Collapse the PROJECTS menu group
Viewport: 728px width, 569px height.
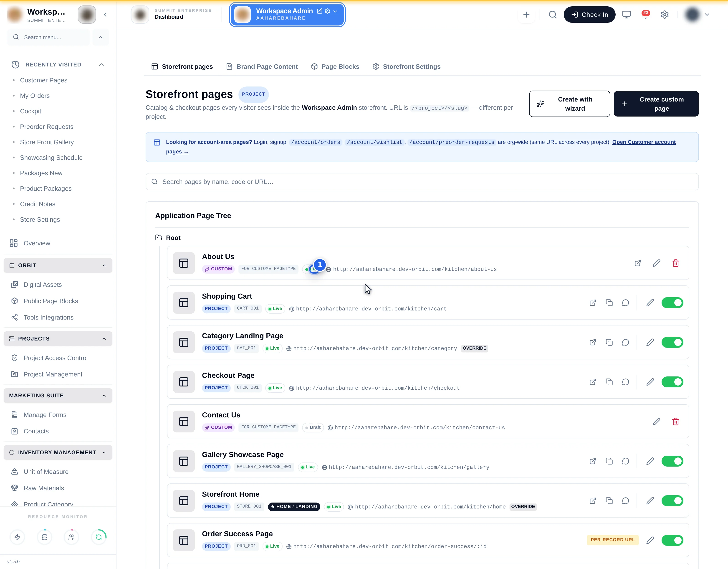click(104, 339)
